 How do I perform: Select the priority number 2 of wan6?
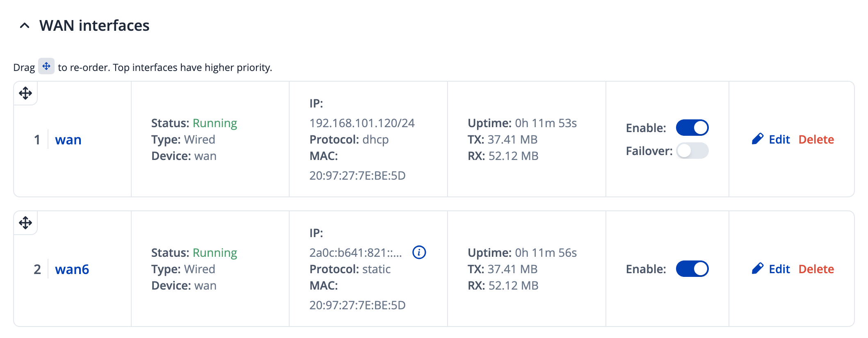click(x=37, y=269)
